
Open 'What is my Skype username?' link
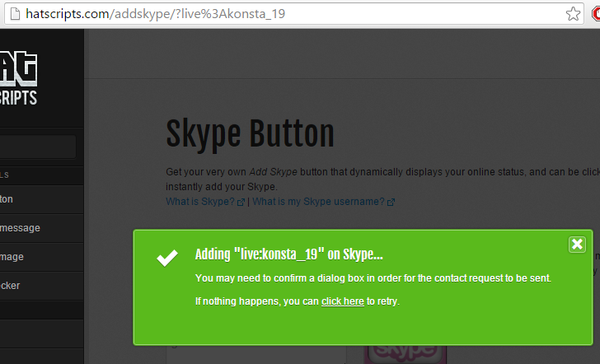318,202
